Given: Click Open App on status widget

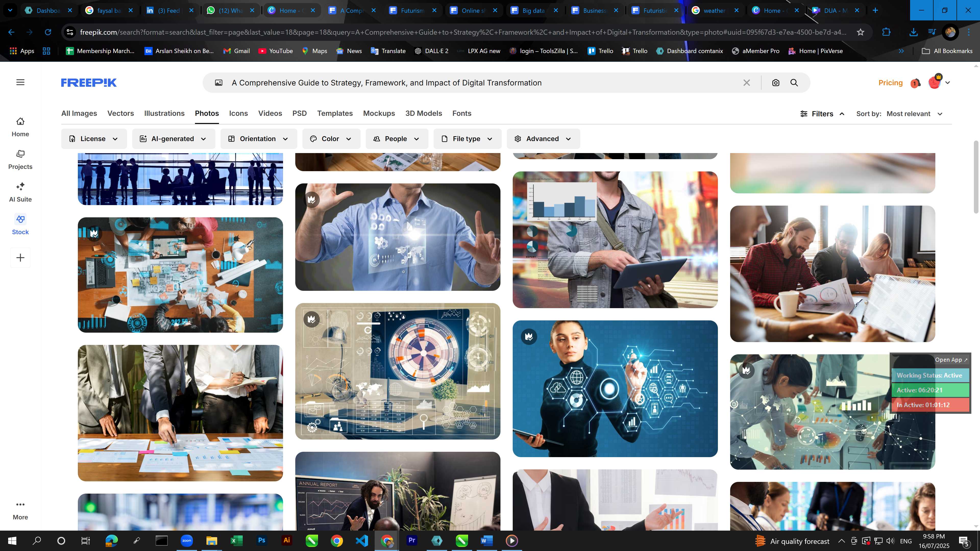Looking at the screenshot, I should point(951,360).
